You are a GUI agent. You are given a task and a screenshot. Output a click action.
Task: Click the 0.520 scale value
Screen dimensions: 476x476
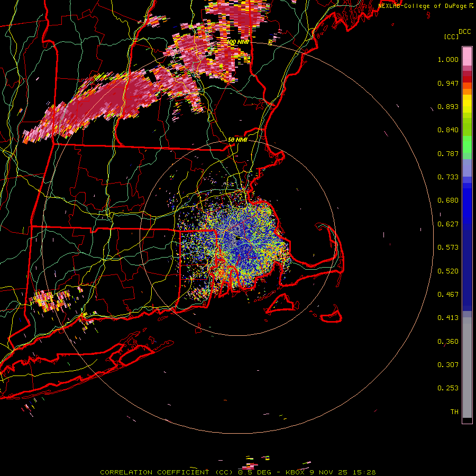point(448,271)
